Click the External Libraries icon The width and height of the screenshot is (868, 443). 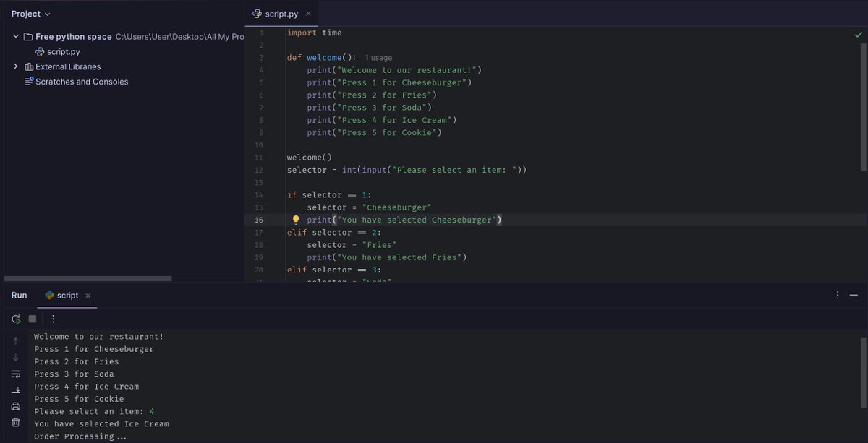click(x=28, y=66)
